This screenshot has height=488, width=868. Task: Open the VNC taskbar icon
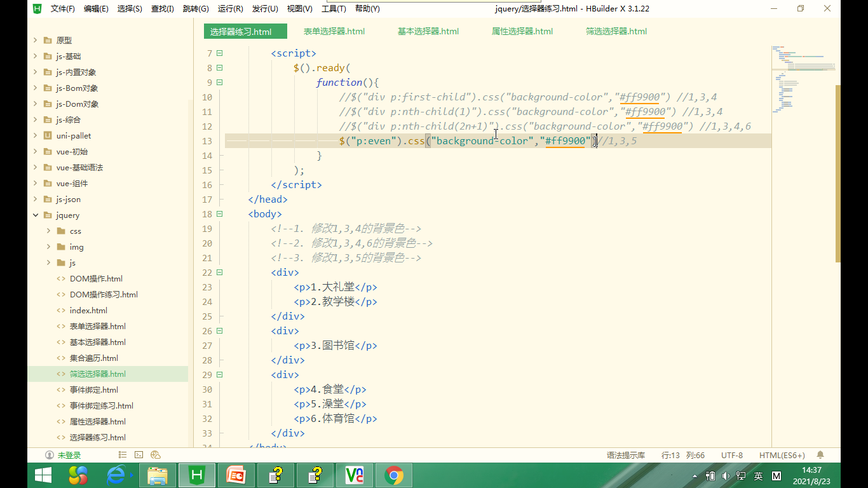click(x=355, y=475)
